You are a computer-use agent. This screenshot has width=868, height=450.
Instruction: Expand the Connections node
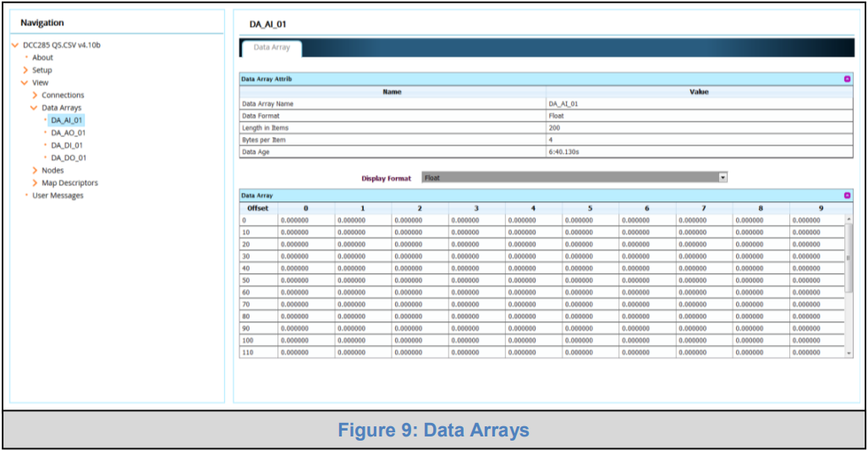pyautogui.click(x=35, y=96)
